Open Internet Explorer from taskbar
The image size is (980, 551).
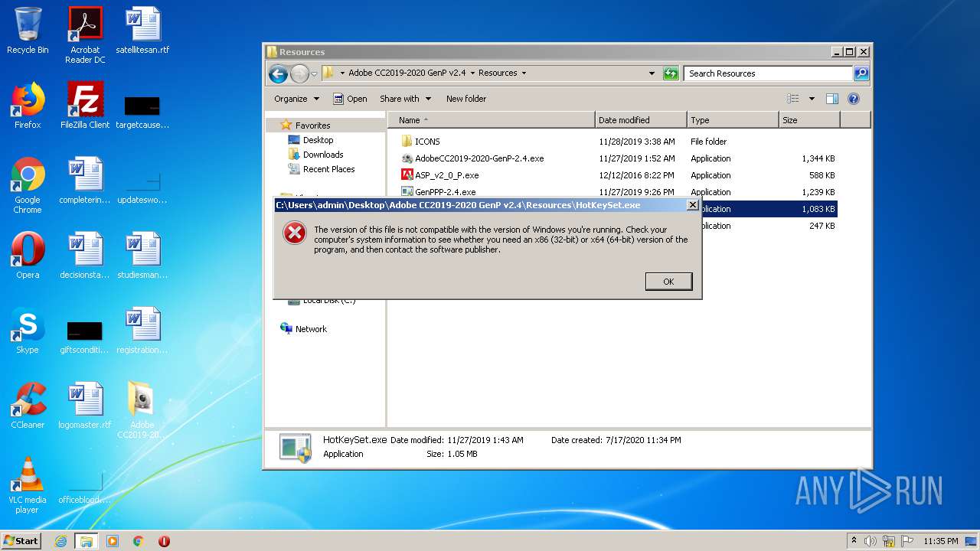coord(60,541)
